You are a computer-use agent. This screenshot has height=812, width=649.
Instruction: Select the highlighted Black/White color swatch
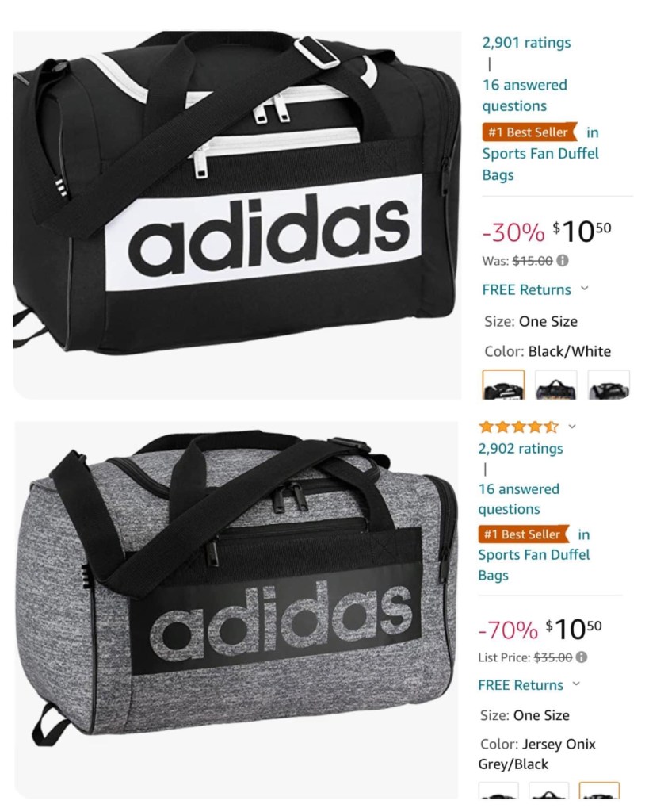click(x=503, y=385)
